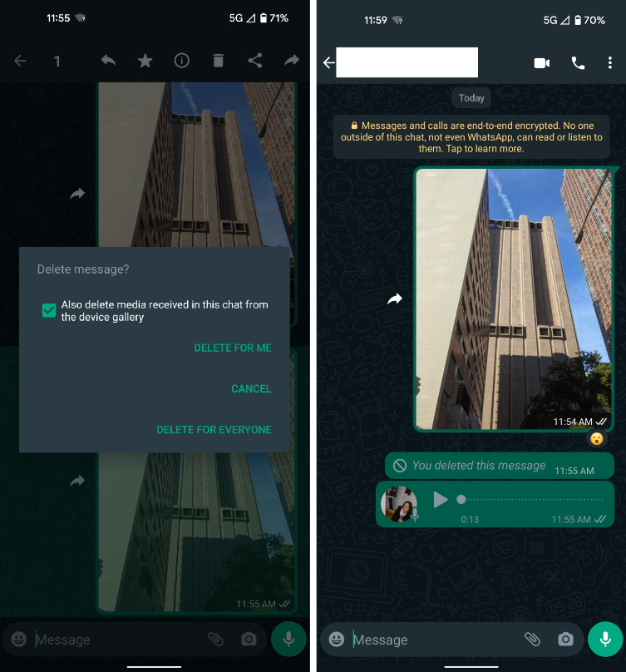
Task: Tap the forward arrow in selection toolbar
Action: point(291,61)
